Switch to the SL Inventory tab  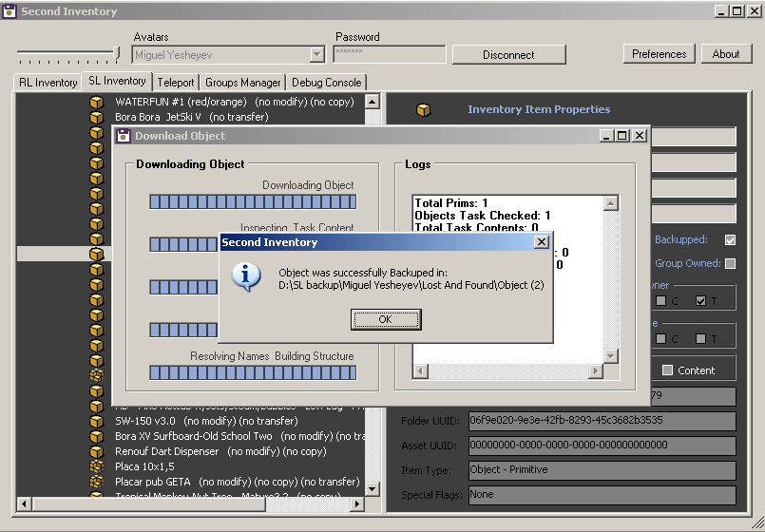(117, 81)
